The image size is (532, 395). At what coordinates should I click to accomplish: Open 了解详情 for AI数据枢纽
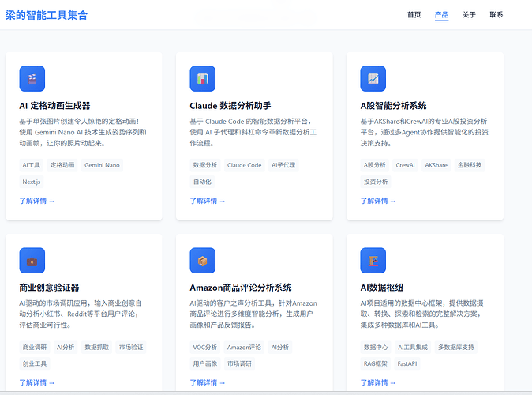tap(378, 382)
